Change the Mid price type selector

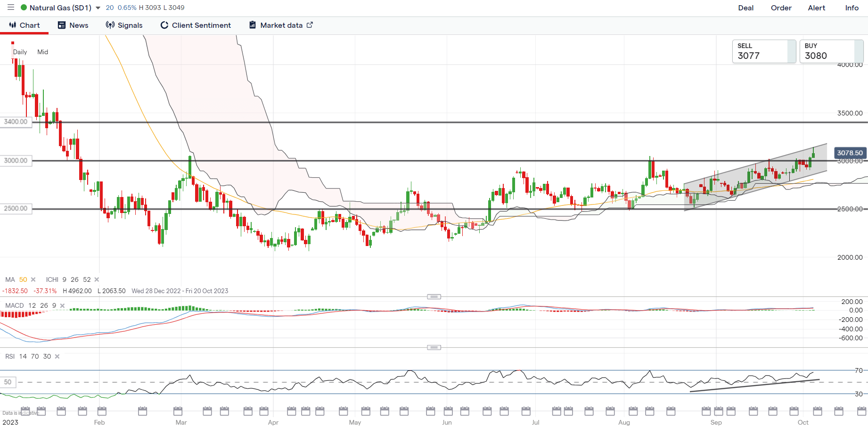pos(42,52)
